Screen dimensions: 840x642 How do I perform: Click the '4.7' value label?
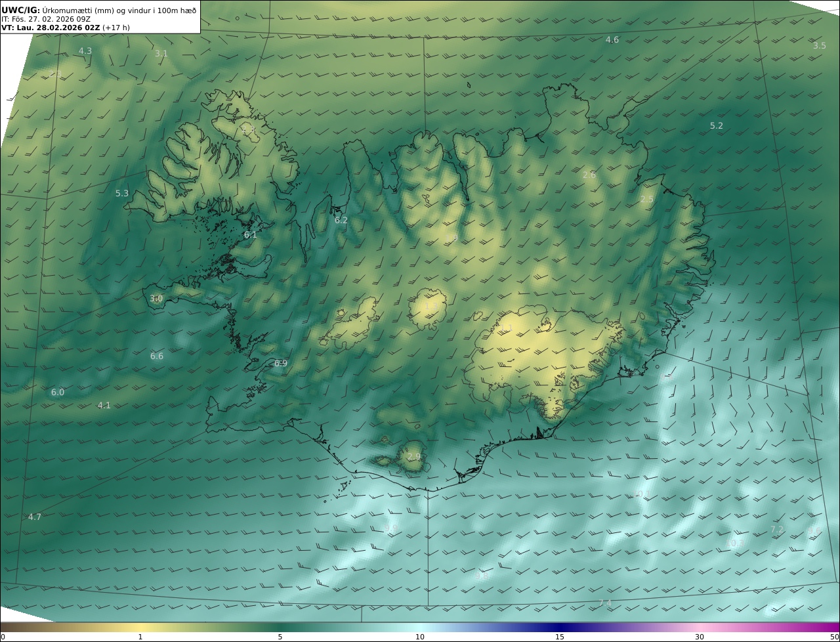click(x=35, y=517)
